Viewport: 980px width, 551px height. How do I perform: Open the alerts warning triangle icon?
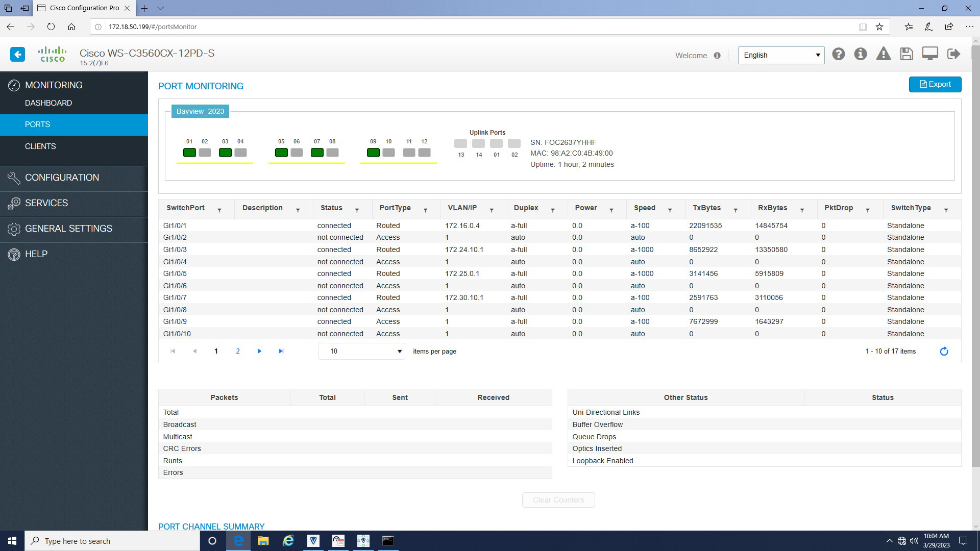point(884,54)
